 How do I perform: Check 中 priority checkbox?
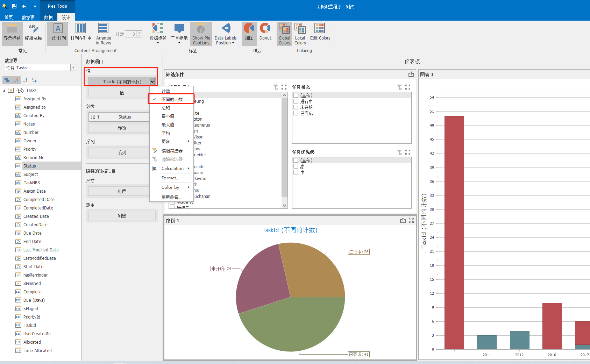point(296,172)
